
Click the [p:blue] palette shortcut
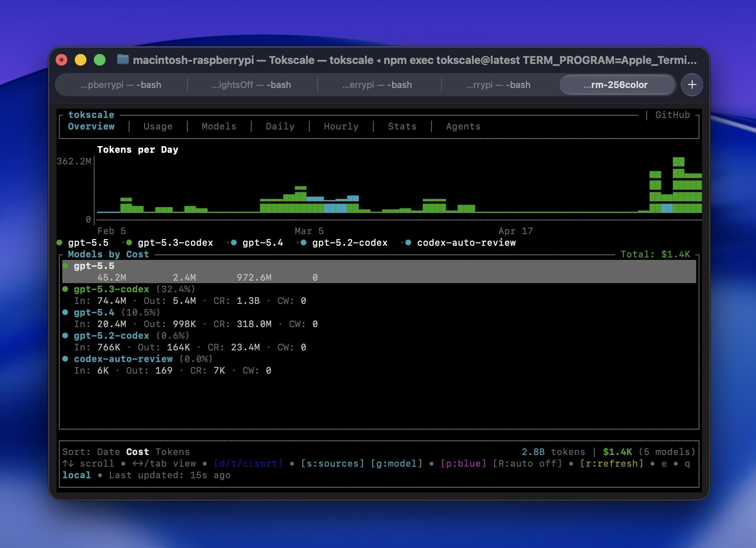(x=463, y=463)
